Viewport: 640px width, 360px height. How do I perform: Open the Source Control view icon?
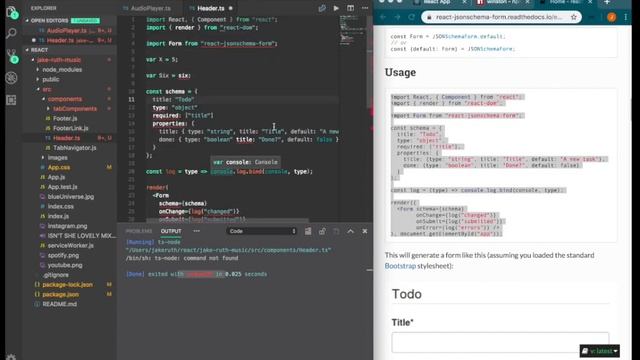point(11,55)
